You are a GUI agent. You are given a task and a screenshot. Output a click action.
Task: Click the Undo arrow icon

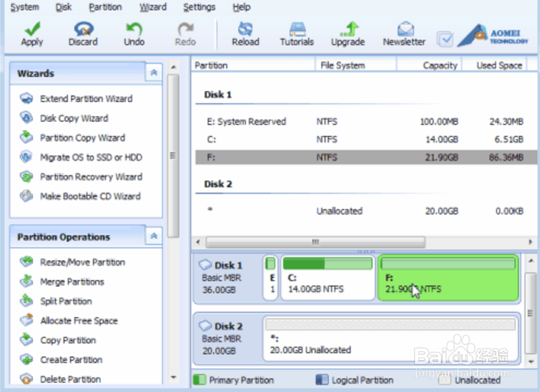[134, 29]
